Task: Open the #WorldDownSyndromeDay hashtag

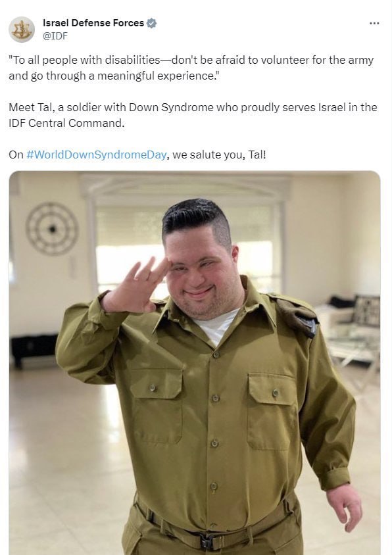Action: [96, 155]
